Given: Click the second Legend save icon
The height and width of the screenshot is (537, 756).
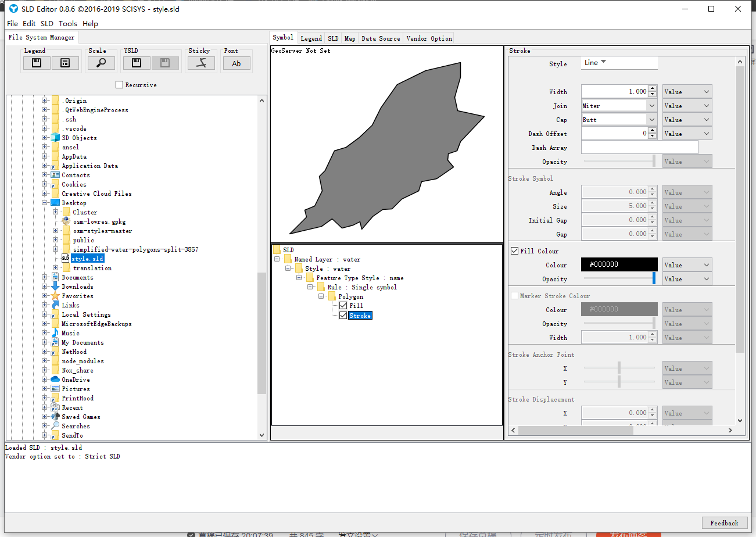Looking at the screenshot, I should (65, 62).
